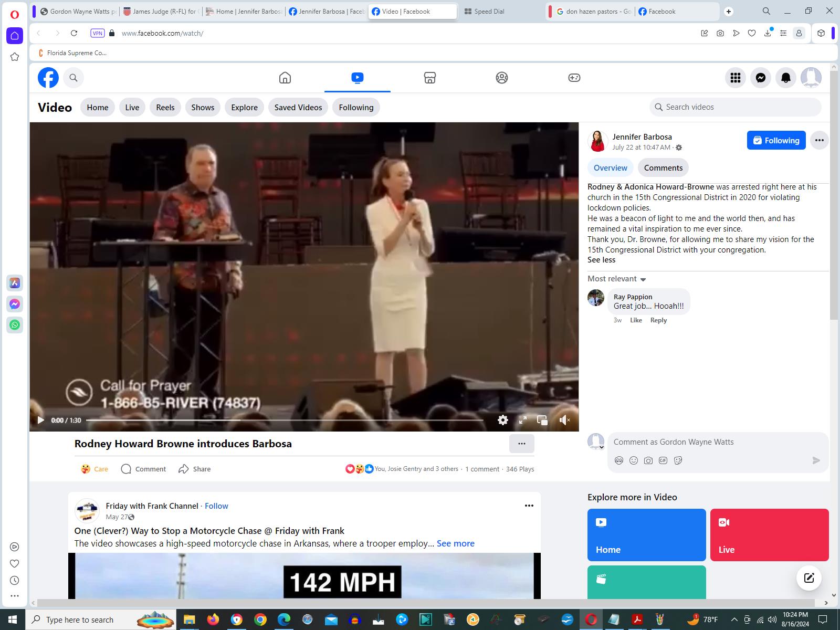
Task: Toggle the Care reaction on the video
Action: tap(94, 469)
